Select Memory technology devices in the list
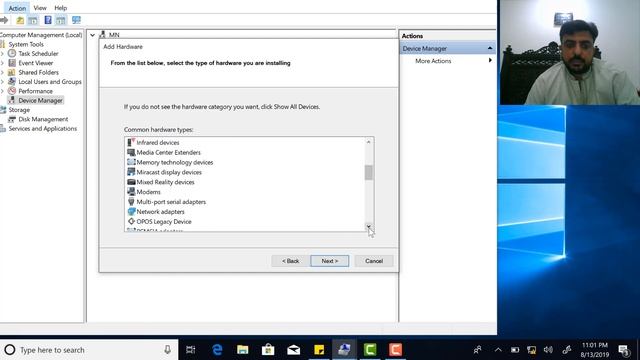This screenshot has height=360, width=640. (175, 162)
